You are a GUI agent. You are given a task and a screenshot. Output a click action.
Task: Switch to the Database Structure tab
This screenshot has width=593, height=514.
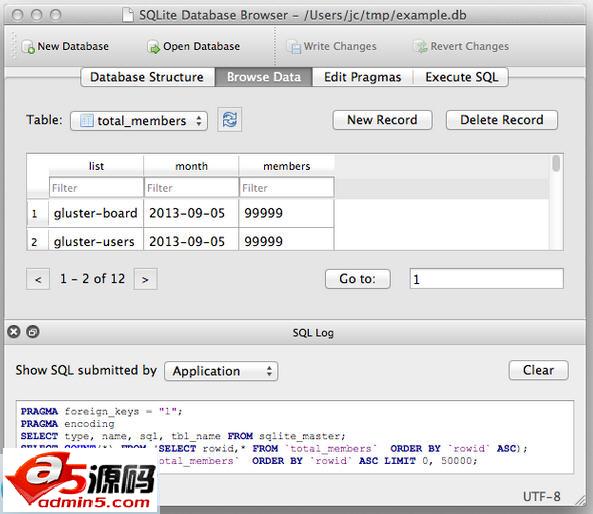click(147, 77)
